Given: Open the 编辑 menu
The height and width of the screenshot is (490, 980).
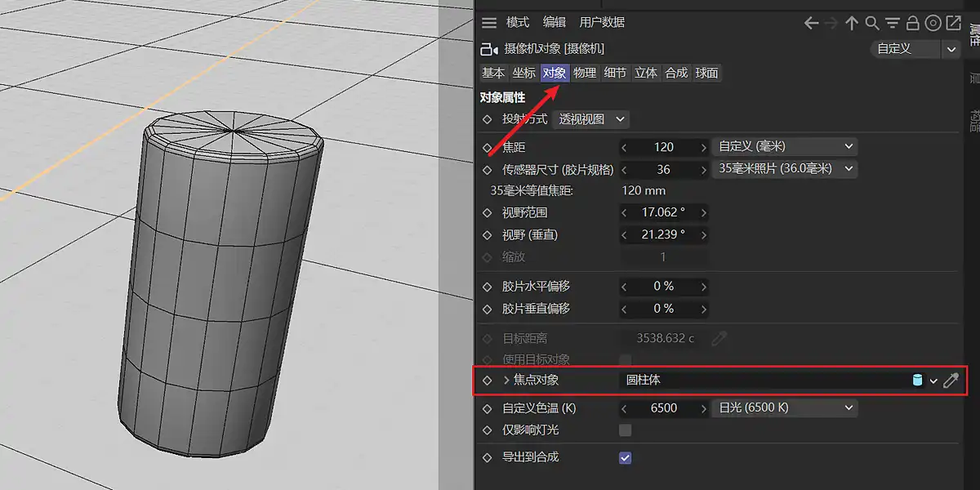Looking at the screenshot, I should (x=554, y=23).
